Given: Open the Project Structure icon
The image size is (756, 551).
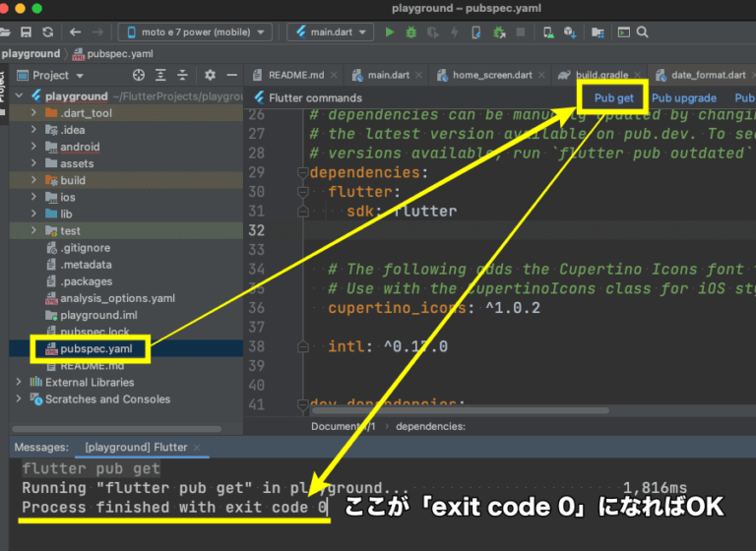Looking at the screenshot, I should pyautogui.click(x=598, y=32).
